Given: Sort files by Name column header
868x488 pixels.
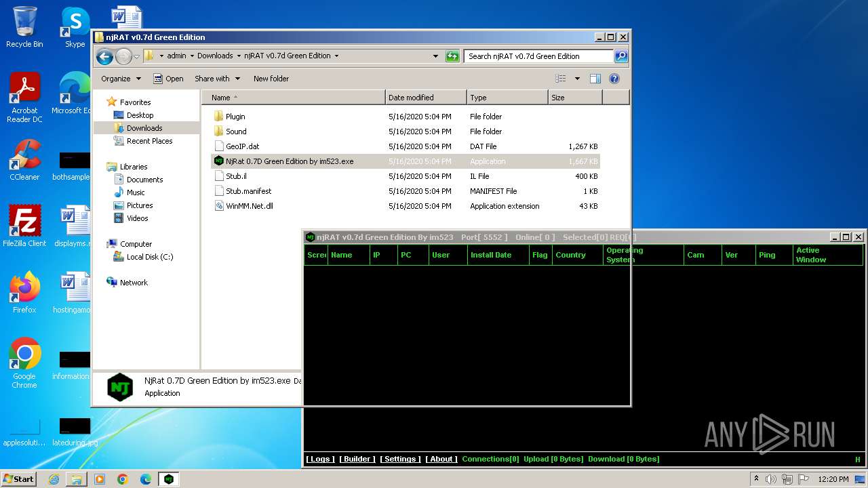Looking at the screenshot, I should pyautogui.click(x=294, y=98).
